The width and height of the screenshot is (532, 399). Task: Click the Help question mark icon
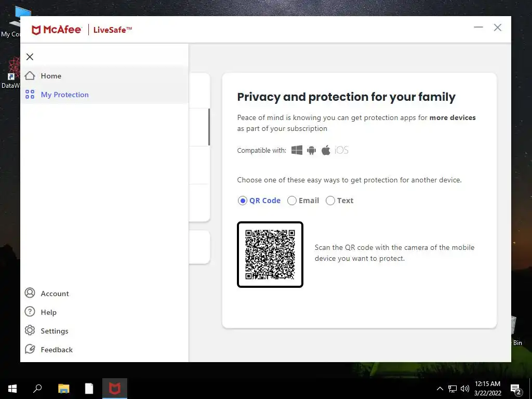coord(30,312)
